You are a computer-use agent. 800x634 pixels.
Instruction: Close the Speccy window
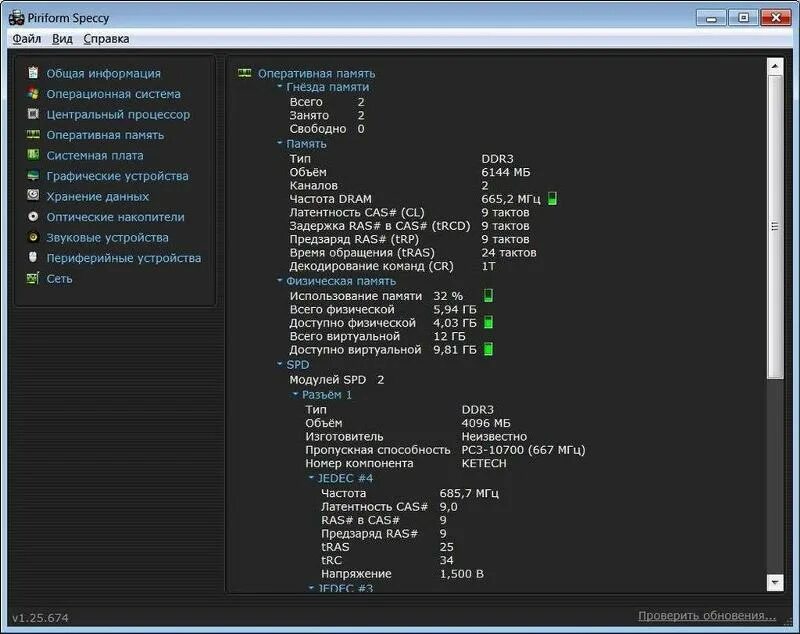click(x=775, y=18)
